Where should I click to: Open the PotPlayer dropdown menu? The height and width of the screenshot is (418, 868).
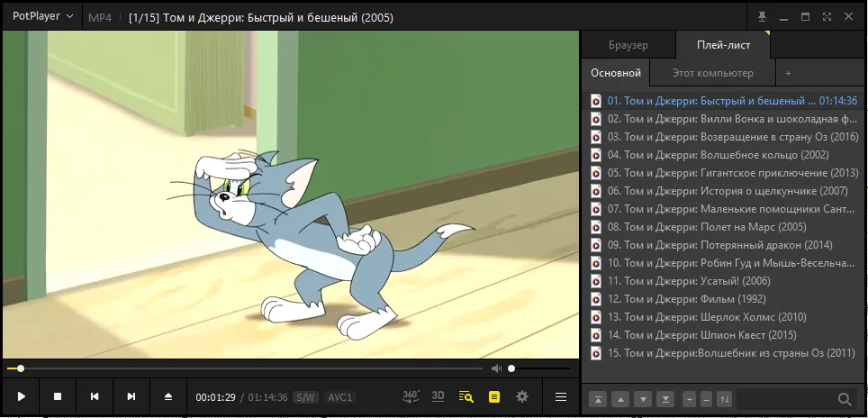(42, 16)
